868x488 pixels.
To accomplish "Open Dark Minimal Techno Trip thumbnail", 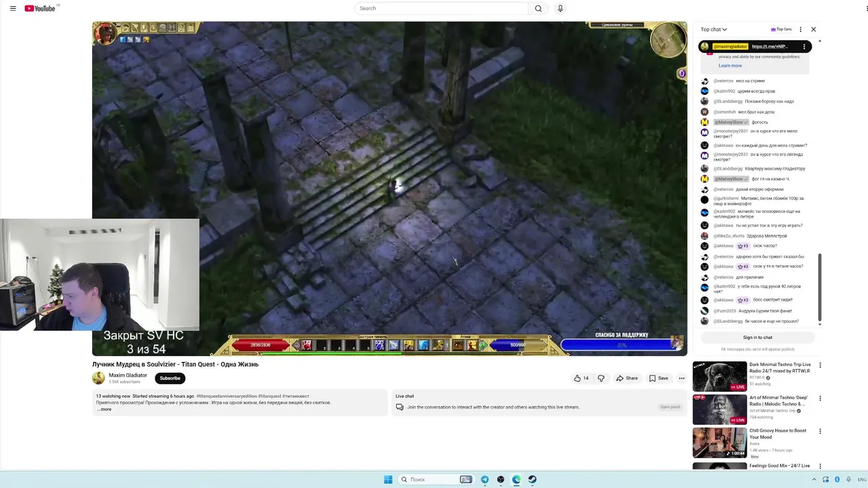I will click(719, 376).
